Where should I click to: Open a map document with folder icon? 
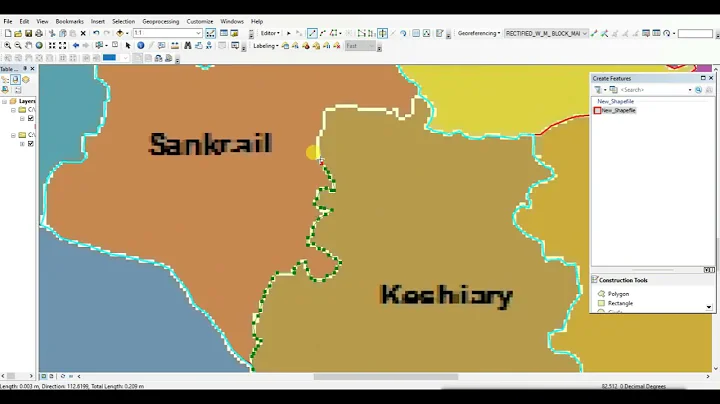[x=18, y=34]
